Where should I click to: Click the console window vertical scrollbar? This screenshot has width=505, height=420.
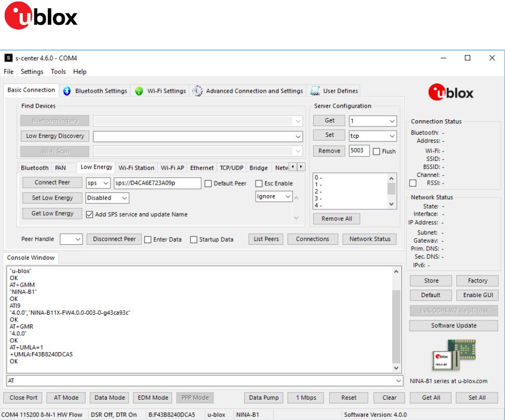coord(396,327)
